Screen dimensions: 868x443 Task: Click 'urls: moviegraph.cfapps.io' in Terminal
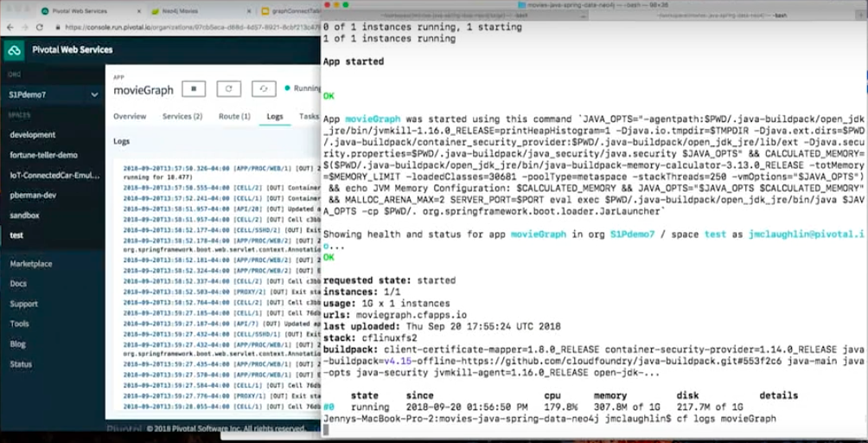pos(395,315)
